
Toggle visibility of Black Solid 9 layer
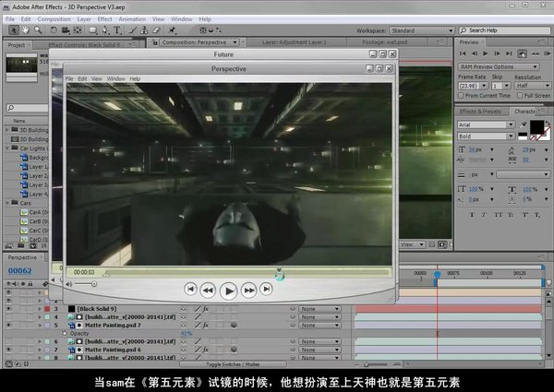tap(9, 308)
